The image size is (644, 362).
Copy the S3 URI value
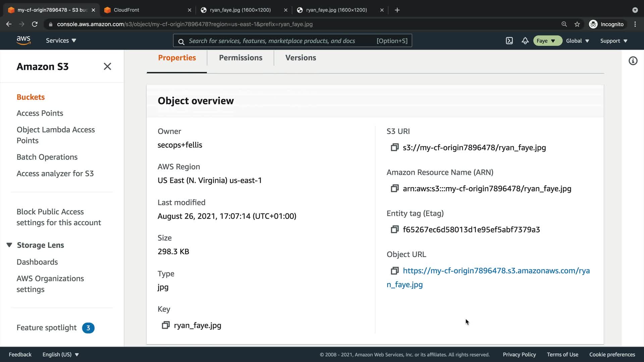click(x=394, y=147)
